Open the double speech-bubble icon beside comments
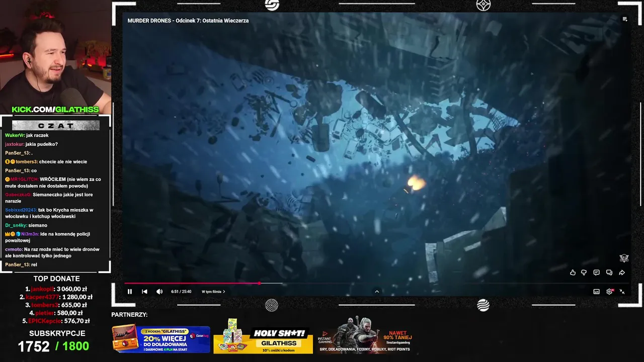This screenshot has width=644, height=362. tap(609, 273)
